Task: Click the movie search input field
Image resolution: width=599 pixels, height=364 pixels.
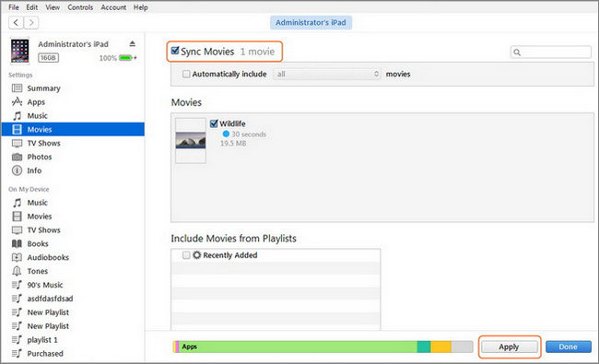Action: point(551,53)
